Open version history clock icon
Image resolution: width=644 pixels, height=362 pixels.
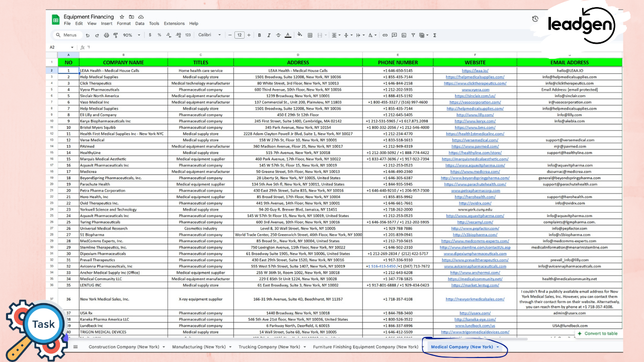(535, 19)
